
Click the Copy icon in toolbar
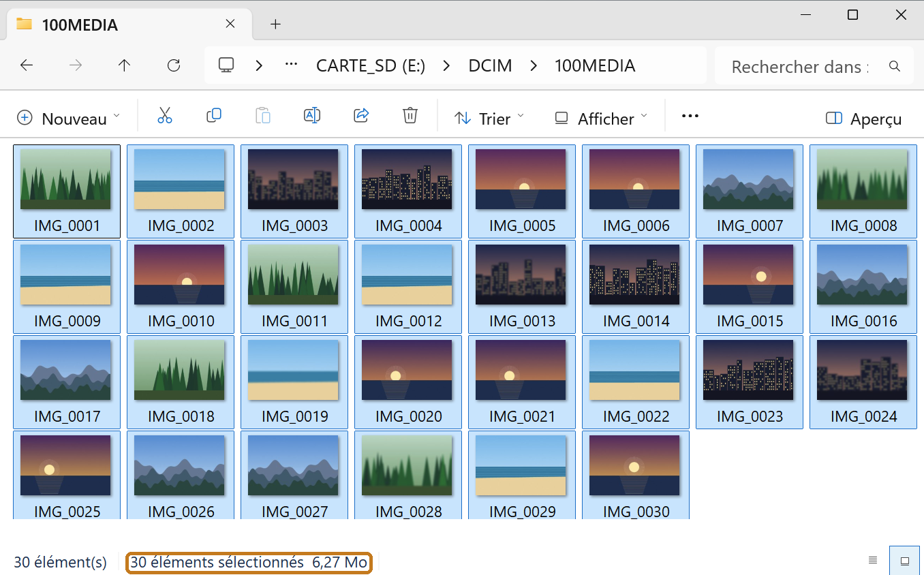(x=214, y=116)
